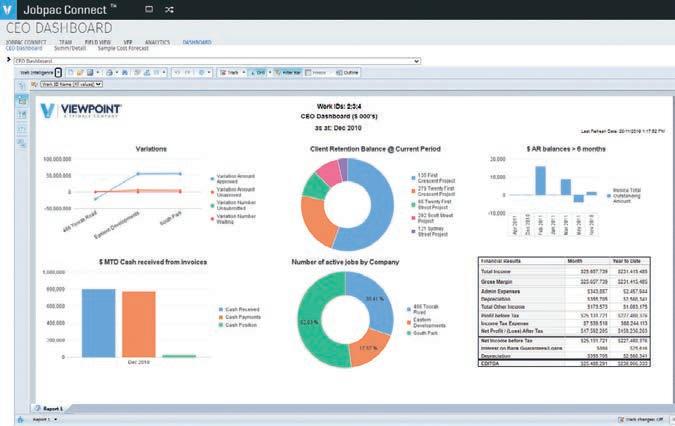The image size is (675, 426).
Task: Open the Refresh options dropdown arrow
Action: coord(209,73)
